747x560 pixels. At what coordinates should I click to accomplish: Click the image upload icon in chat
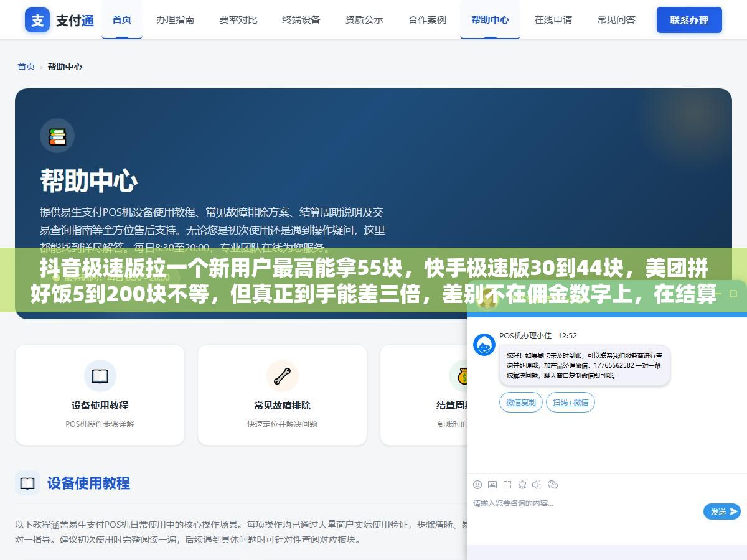tap(492, 484)
